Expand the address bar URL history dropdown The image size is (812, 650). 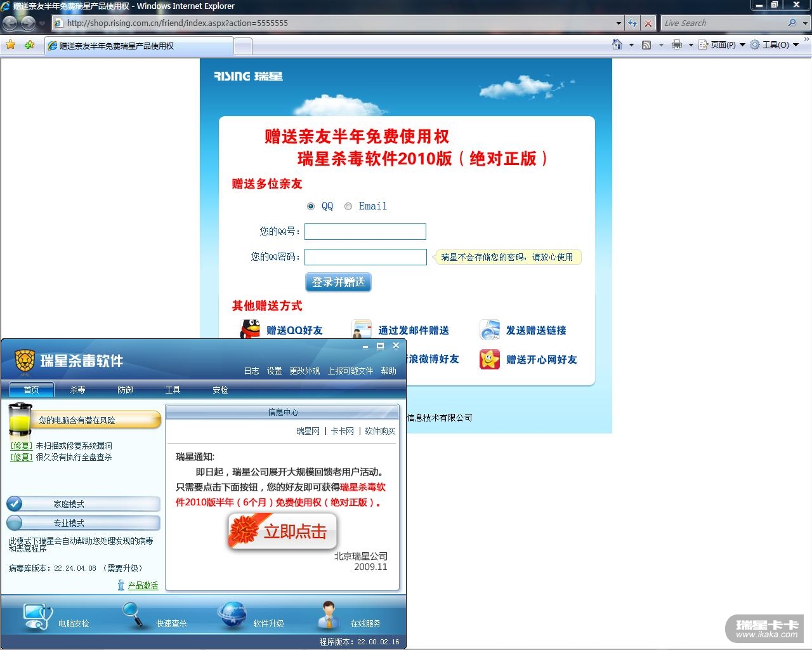619,23
